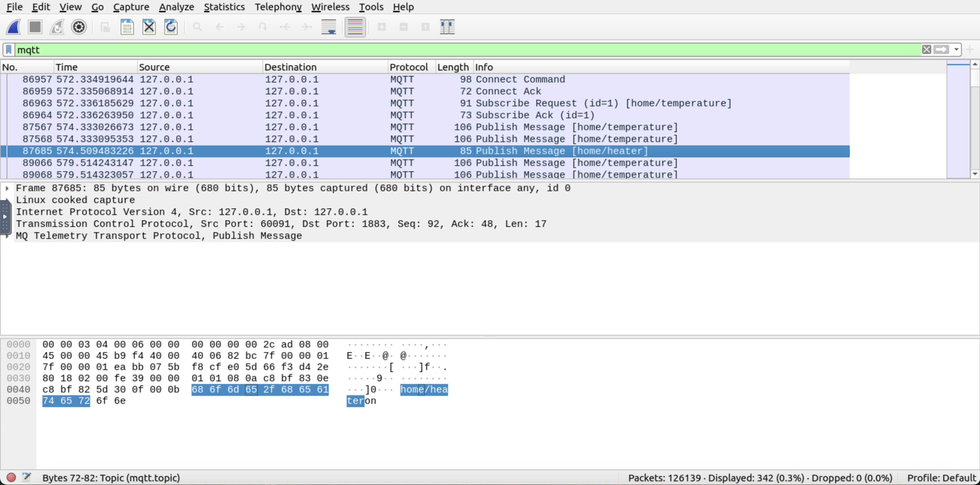980x485 pixels.
Task: Open the Tools menu
Action: (371, 7)
